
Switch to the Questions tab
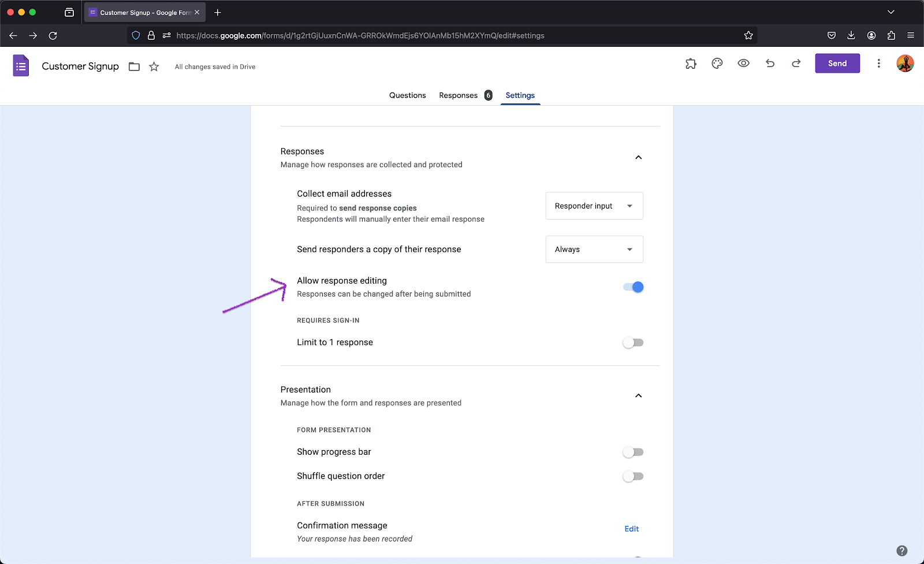pyautogui.click(x=407, y=95)
